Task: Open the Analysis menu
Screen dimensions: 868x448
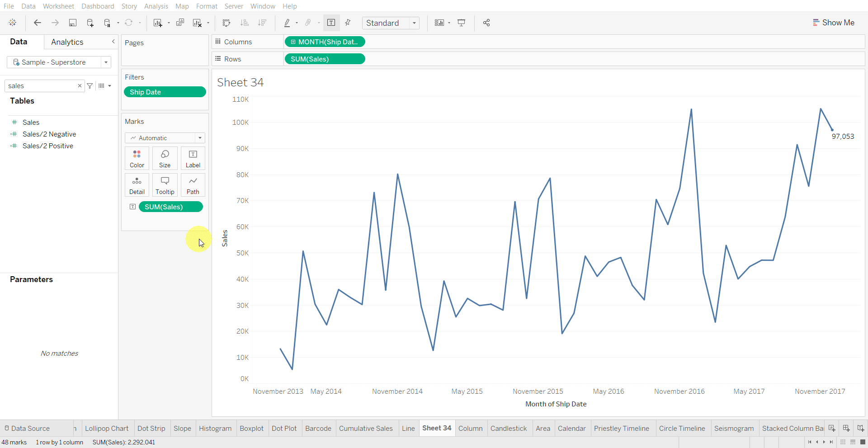Action: coord(156,6)
